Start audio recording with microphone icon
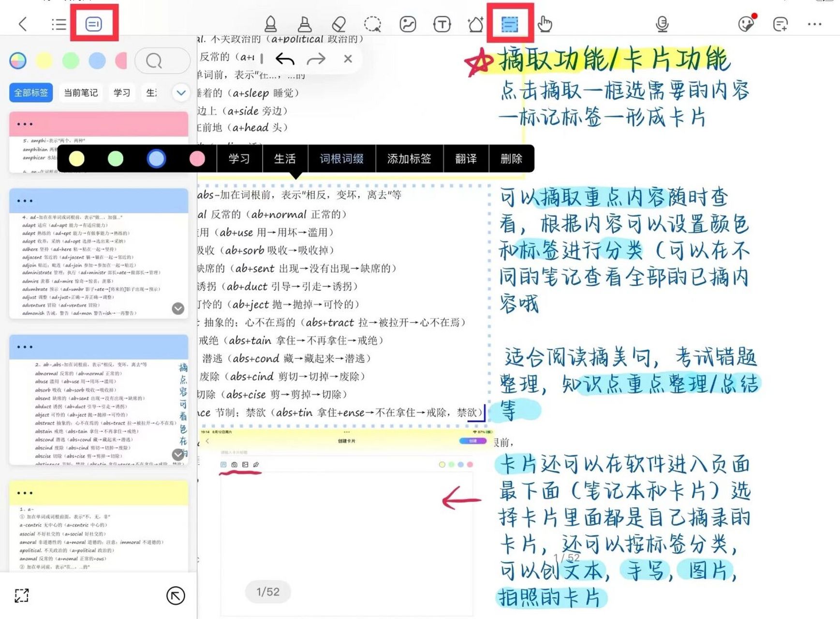Viewport: 840px width, 619px height. [662, 24]
